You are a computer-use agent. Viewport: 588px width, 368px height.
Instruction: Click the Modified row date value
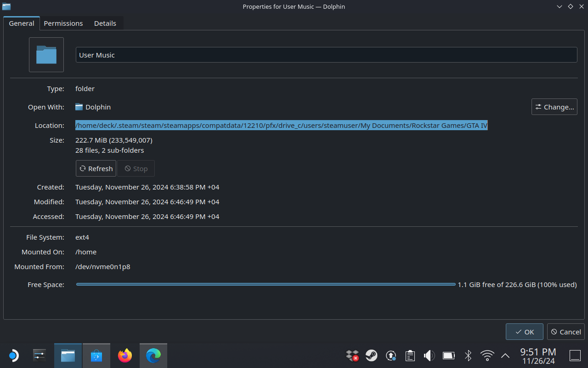(147, 202)
